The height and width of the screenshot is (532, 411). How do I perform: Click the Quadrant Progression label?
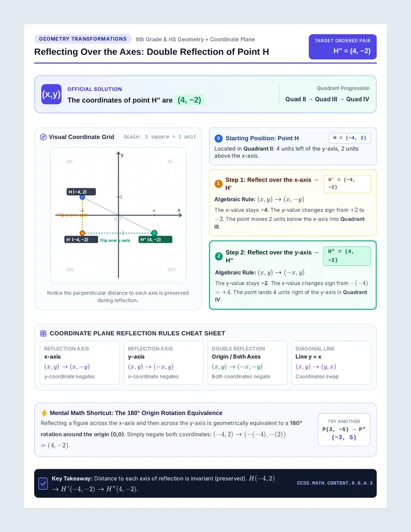coord(343,88)
